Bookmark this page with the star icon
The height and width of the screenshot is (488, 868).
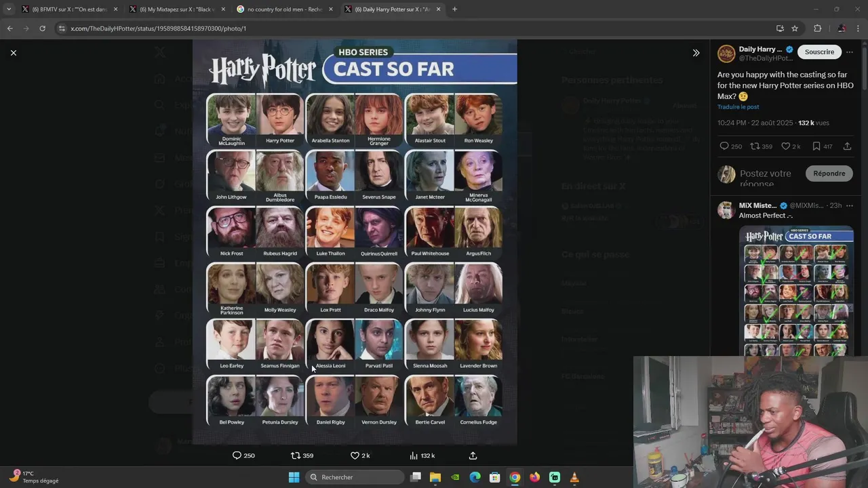(795, 28)
